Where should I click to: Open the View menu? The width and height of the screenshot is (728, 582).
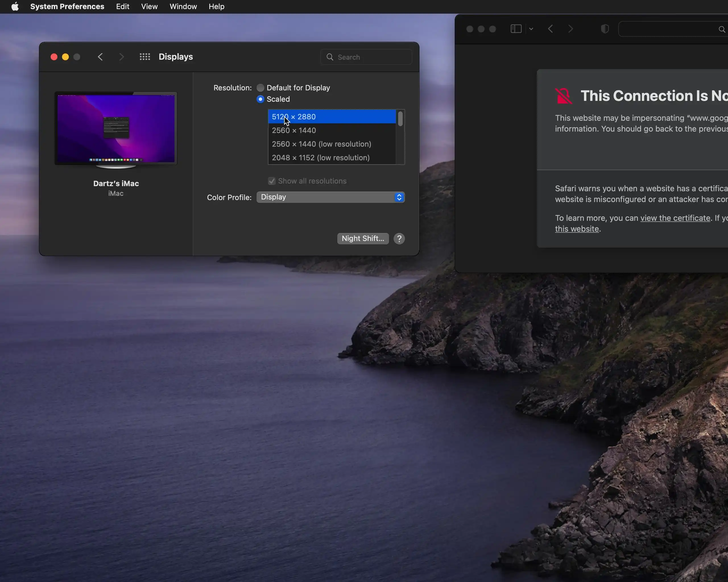(149, 7)
